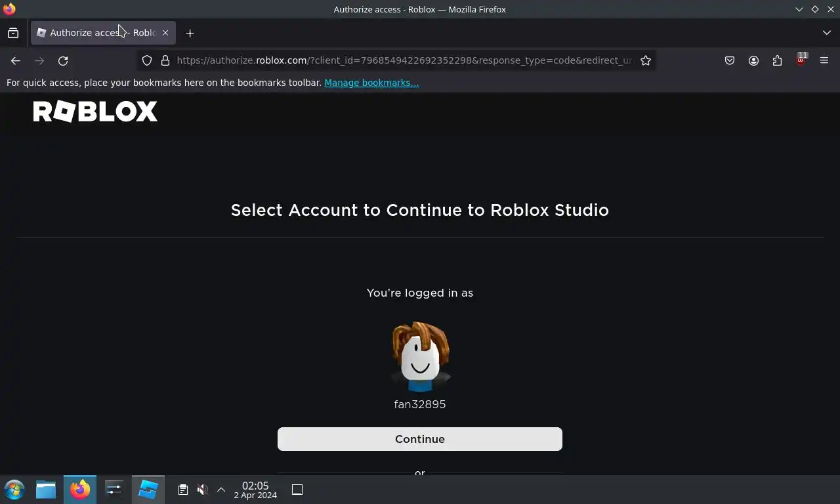Click the Roblox logo
Viewport: 840px width, 504px height.
click(95, 112)
